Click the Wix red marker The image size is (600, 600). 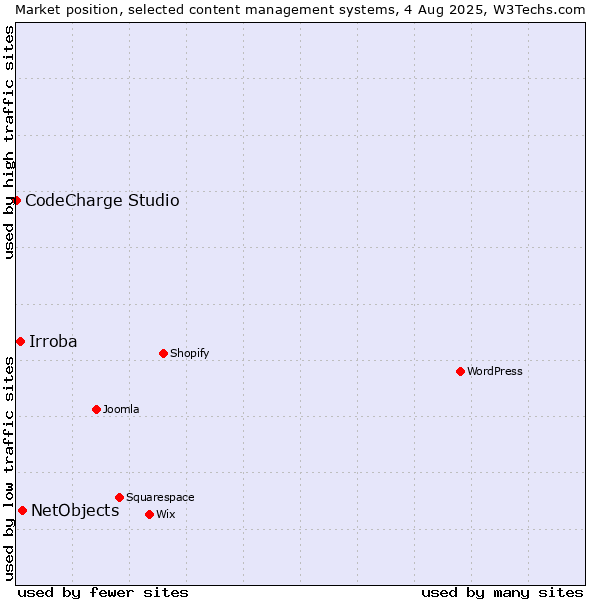click(150, 515)
